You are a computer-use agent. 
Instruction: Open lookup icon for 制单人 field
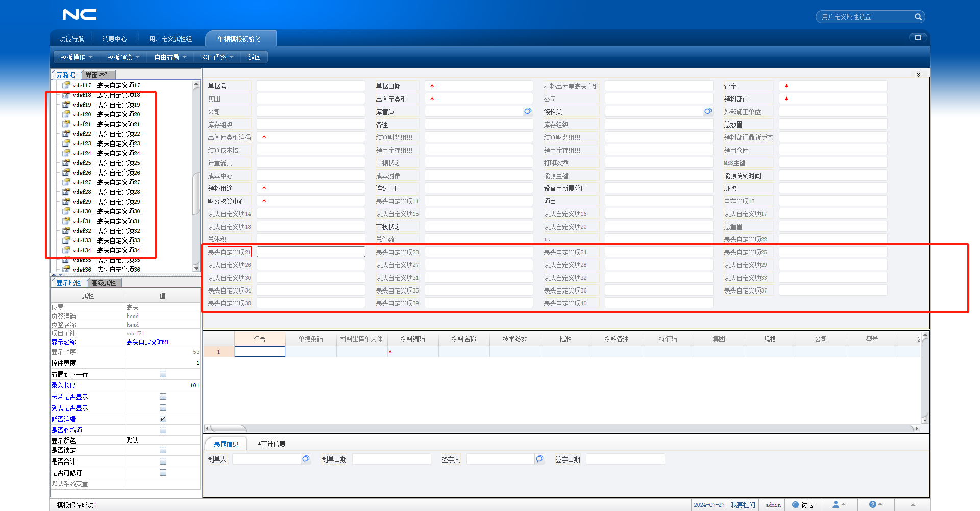[x=306, y=459]
